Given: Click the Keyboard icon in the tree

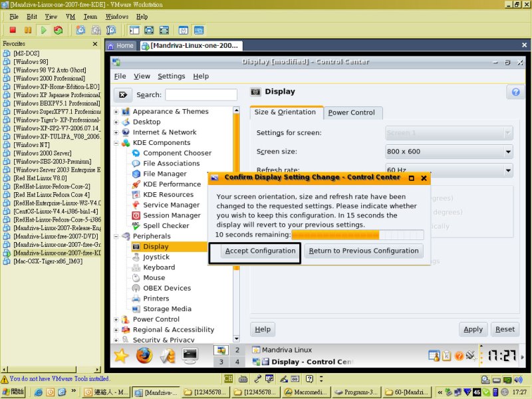Looking at the screenshot, I should [136, 268].
